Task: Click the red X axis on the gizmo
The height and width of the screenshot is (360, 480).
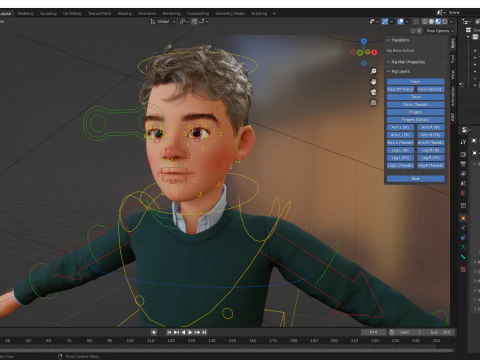Action: coord(374,52)
